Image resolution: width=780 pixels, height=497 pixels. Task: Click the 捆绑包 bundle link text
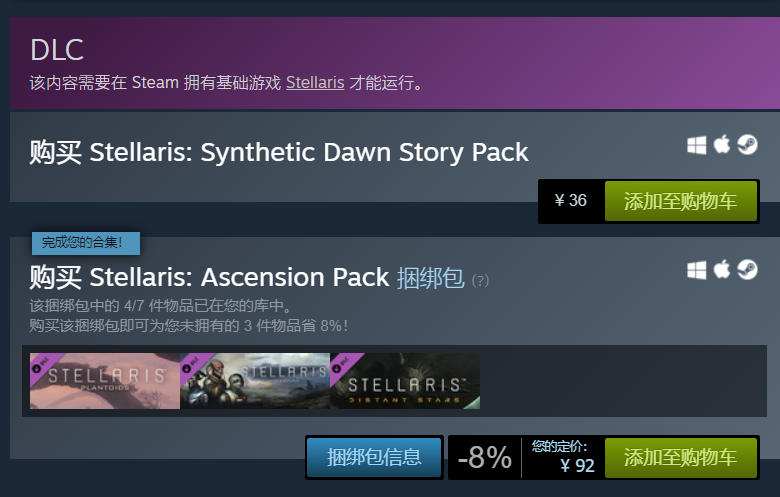(x=430, y=278)
